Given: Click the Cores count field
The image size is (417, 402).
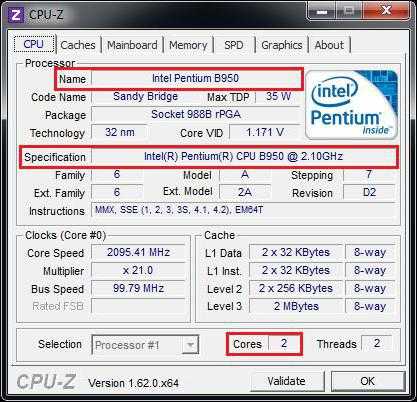Looking at the screenshot, I should pos(284,343).
